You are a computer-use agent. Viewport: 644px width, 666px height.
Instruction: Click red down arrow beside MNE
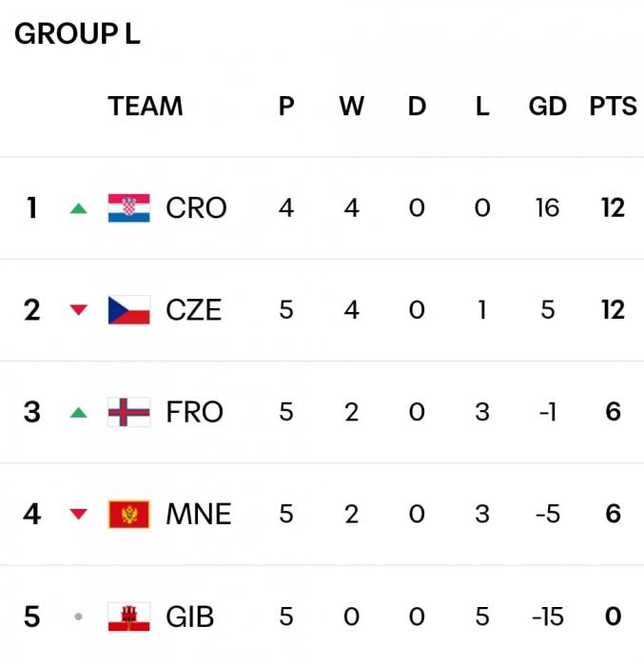[79, 515]
